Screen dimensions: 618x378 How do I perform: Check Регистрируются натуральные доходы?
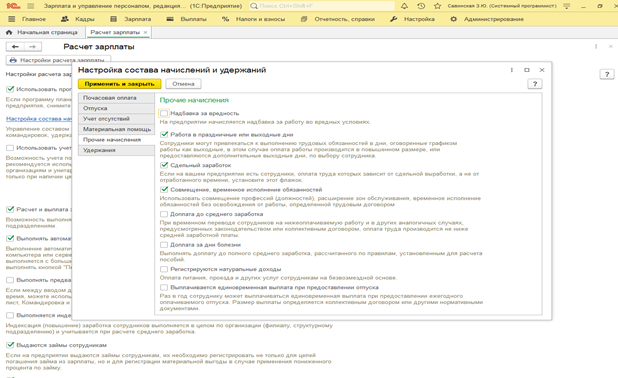[164, 269]
